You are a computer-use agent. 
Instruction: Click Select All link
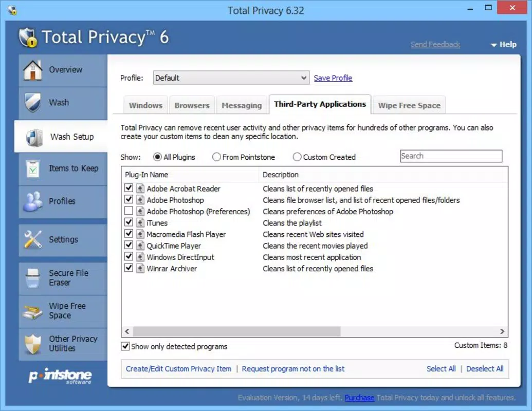[x=441, y=368]
